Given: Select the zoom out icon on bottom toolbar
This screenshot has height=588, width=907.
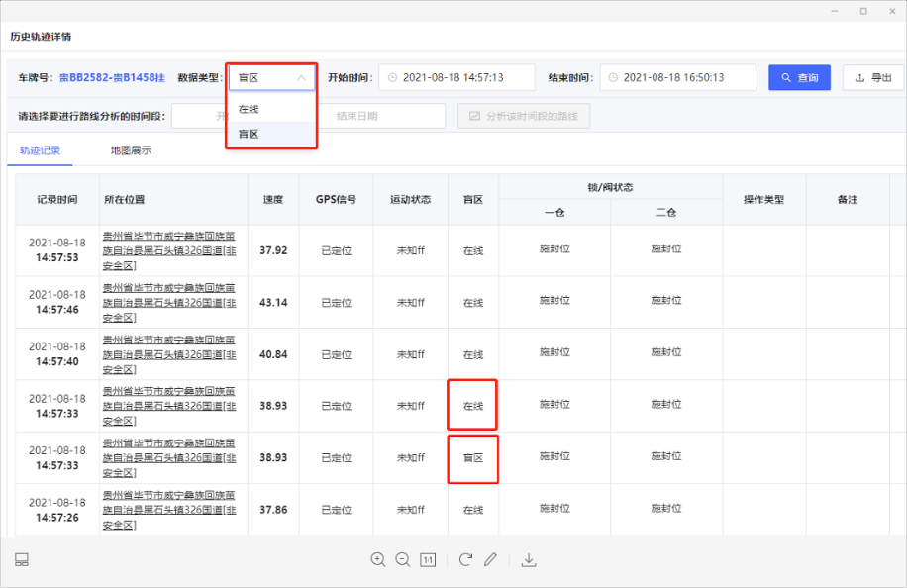Looking at the screenshot, I should coord(402,559).
